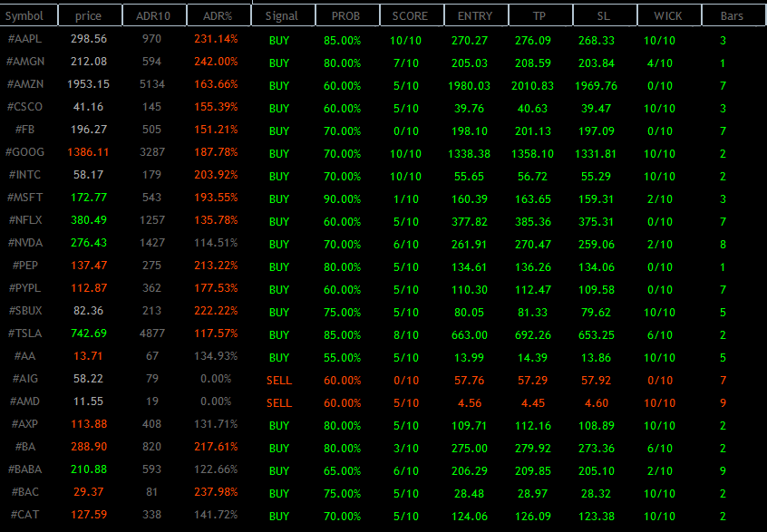
Task: Click the BUY signal for #TSLA
Action: [279, 335]
